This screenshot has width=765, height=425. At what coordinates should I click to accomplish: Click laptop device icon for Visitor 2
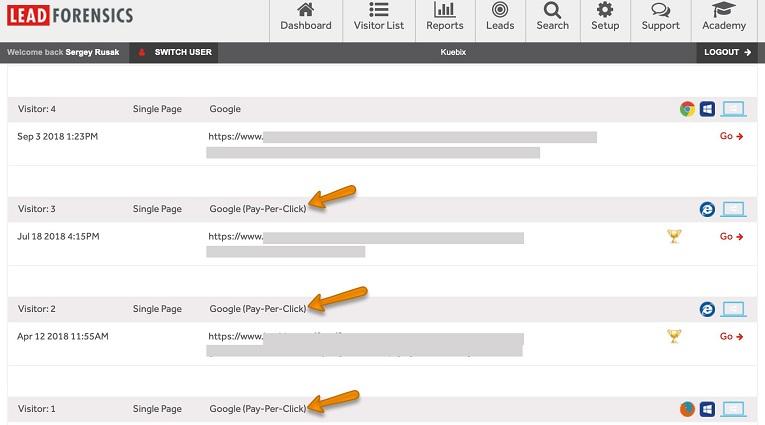tap(733, 309)
